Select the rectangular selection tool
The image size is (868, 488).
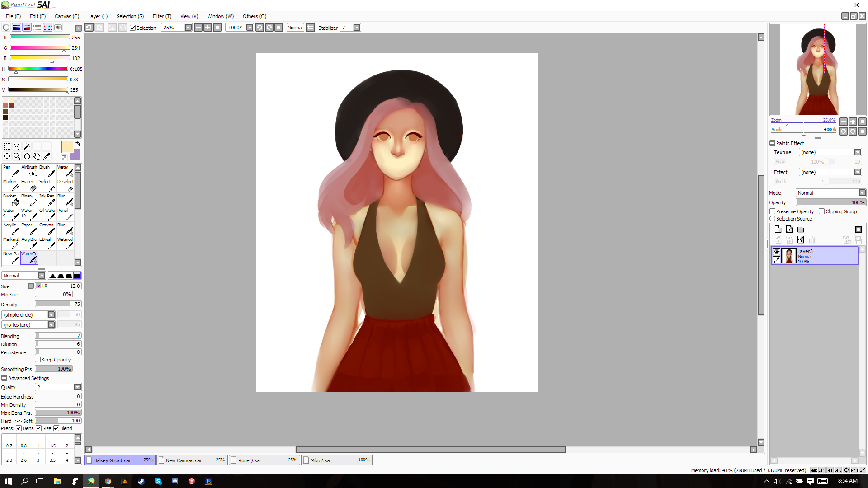coord(7,146)
